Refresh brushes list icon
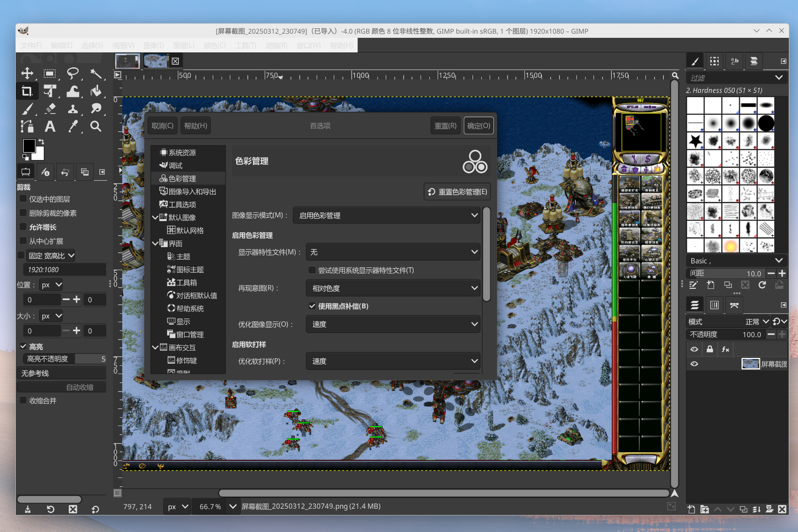The image size is (798, 532). click(762, 285)
